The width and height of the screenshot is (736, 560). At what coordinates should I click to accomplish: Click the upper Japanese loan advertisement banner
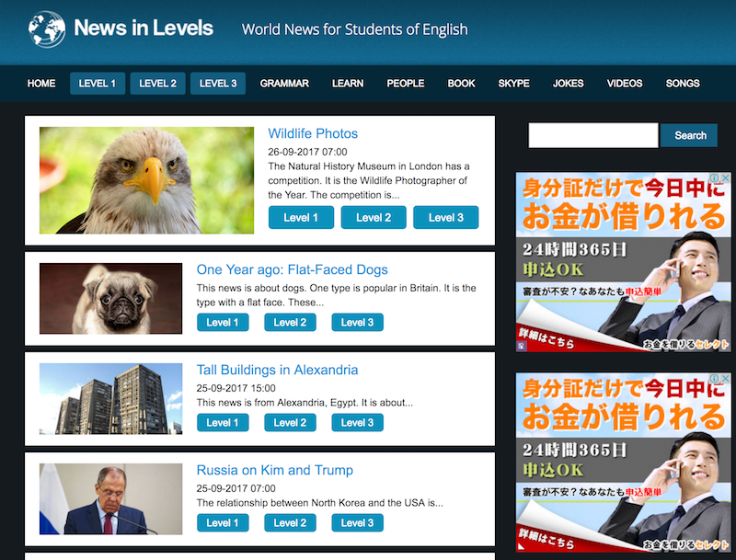624,262
